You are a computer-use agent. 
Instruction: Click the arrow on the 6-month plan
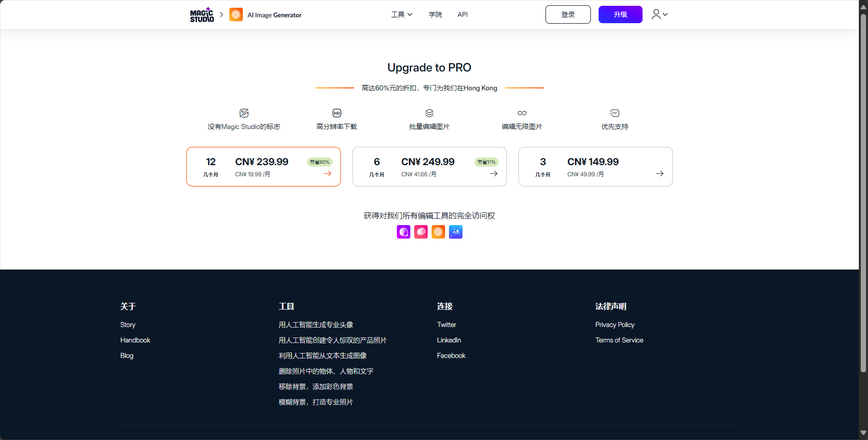pos(493,173)
